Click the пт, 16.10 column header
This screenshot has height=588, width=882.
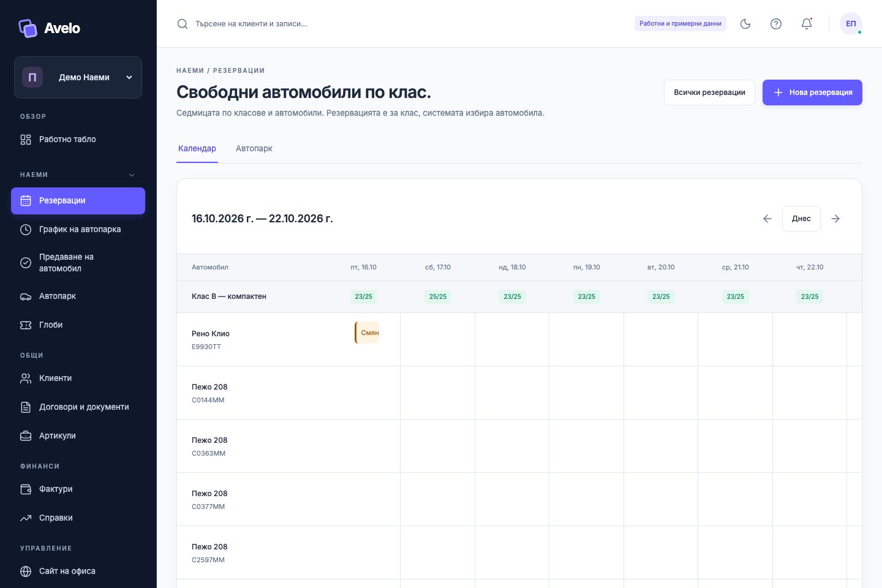(363, 267)
